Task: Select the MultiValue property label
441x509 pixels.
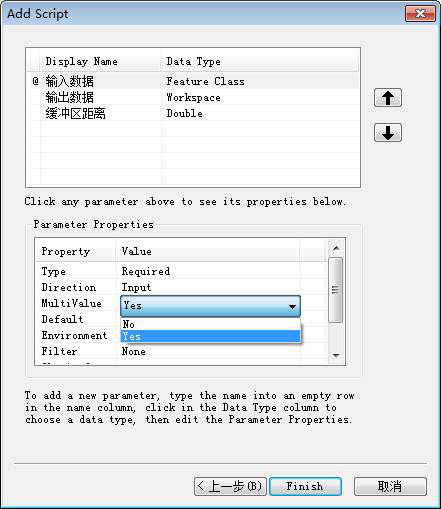Action: (71, 303)
